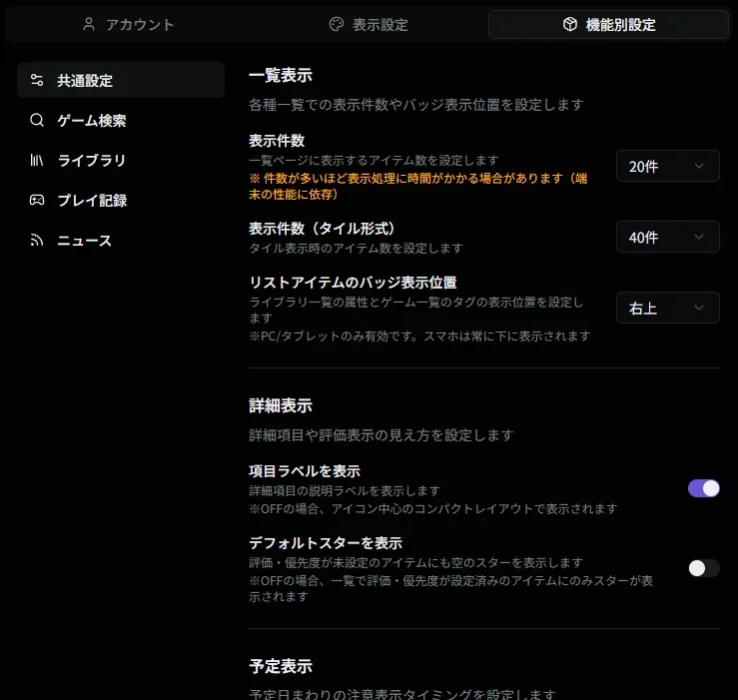Switch to the 表示設定 tab
The width and height of the screenshot is (738, 700).
pyautogui.click(x=369, y=25)
